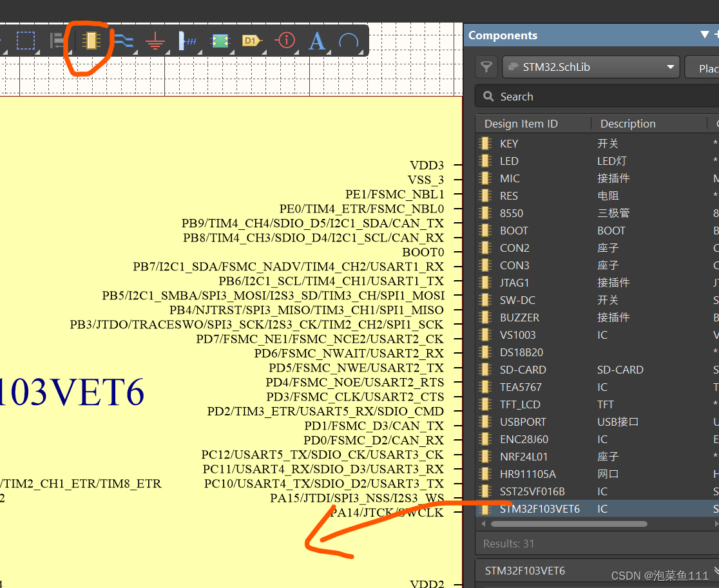Click the Place Part component icon
The width and height of the screenshot is (719, 588).
coord(91,41)
